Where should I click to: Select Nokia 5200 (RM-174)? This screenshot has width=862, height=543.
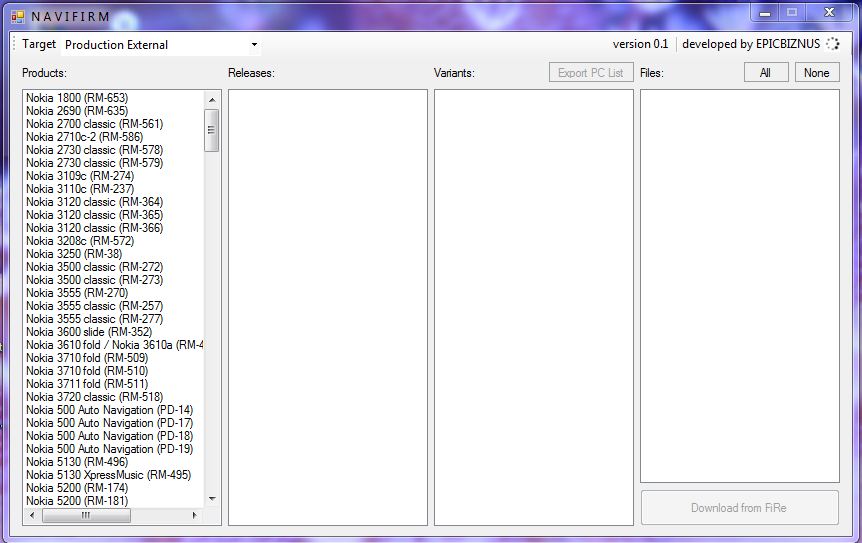pos(77,488)
